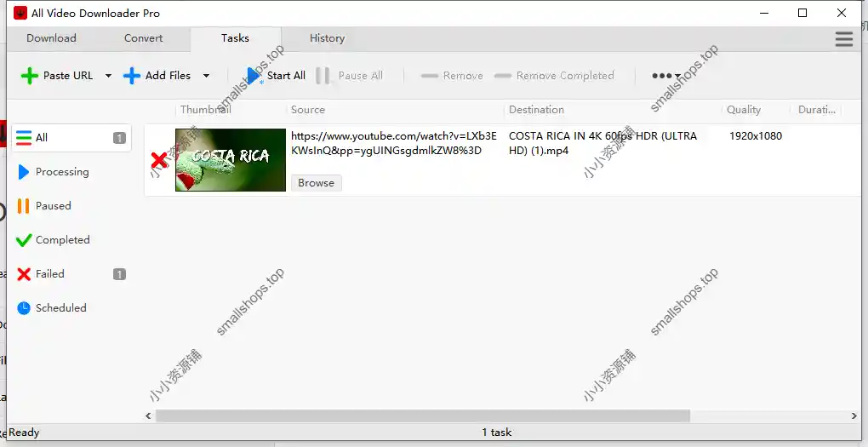Viewport: 868px width, 447px height.
Task: Click the red X Failed icon
Action: (24, 274)
